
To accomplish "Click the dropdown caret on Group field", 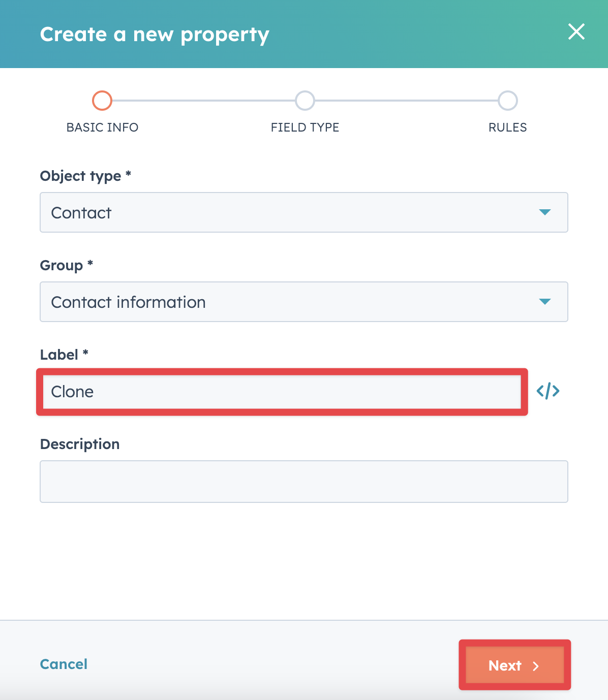I will pyautogui.click(x=545, y=302).
